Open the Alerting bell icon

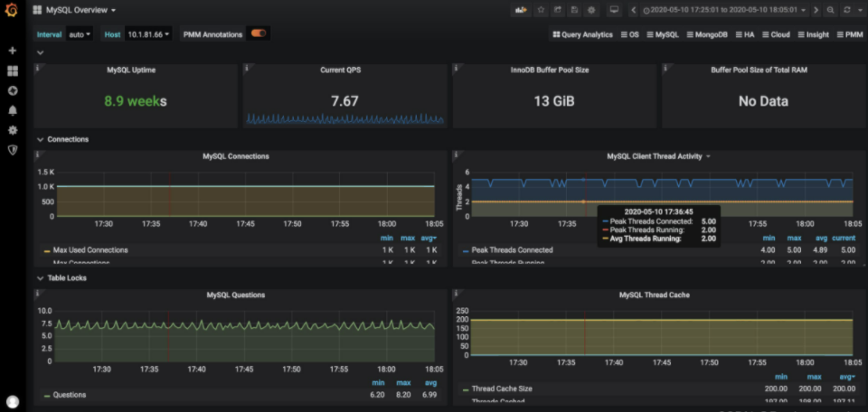click(x=12, y=110)
